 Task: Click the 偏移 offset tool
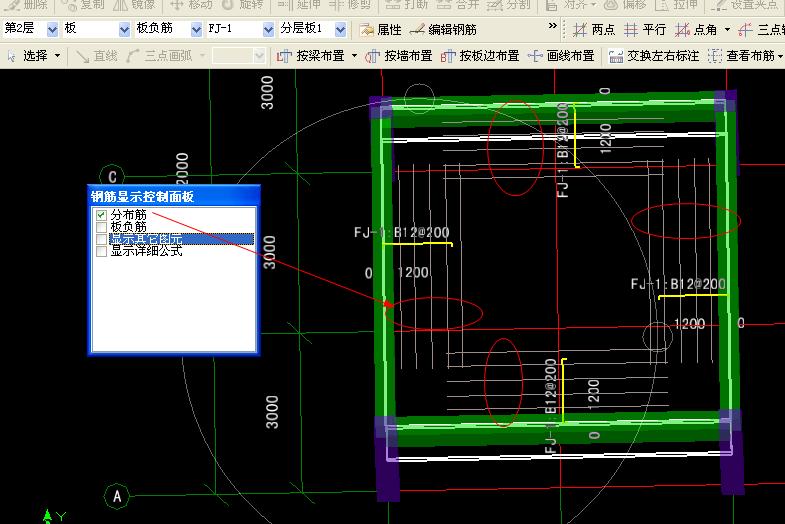626,5
